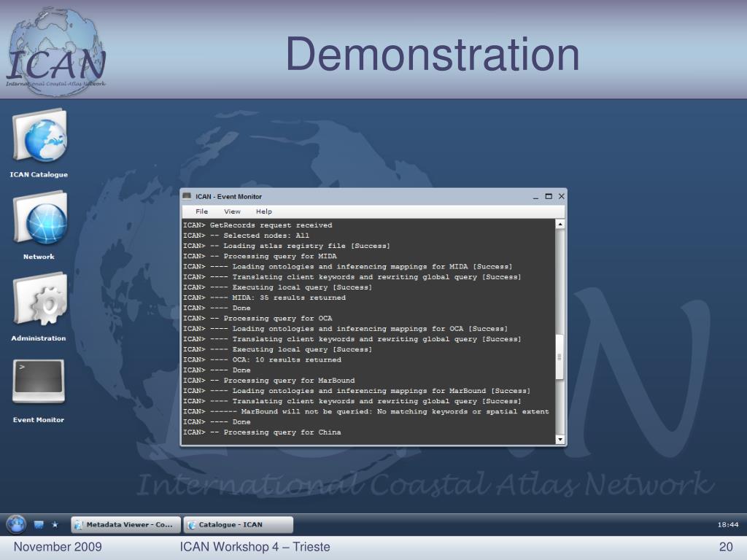Minimize the Event Monitor window
This screenshot has width=747, height=560.
pos(535,197)
